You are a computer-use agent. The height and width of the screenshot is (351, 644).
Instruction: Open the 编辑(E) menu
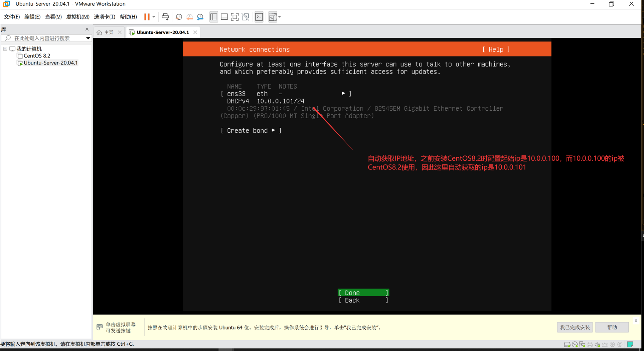(x=32, y=17)
